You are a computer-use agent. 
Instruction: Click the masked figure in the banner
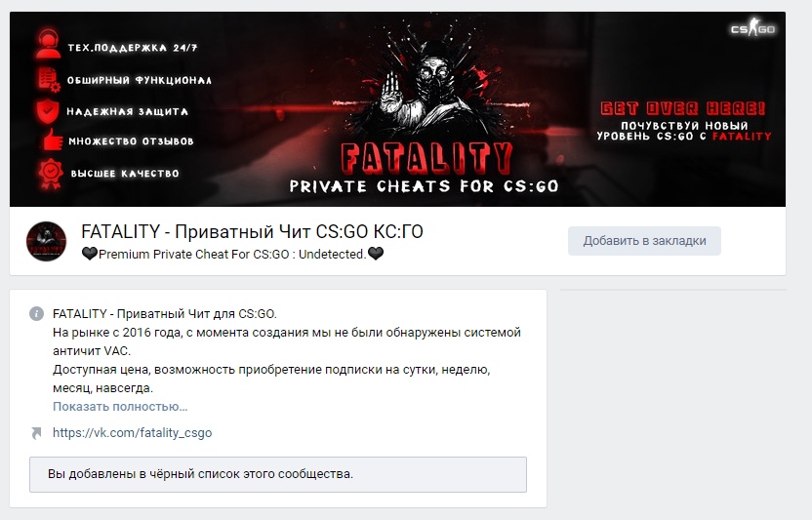(x=426, y=88)
